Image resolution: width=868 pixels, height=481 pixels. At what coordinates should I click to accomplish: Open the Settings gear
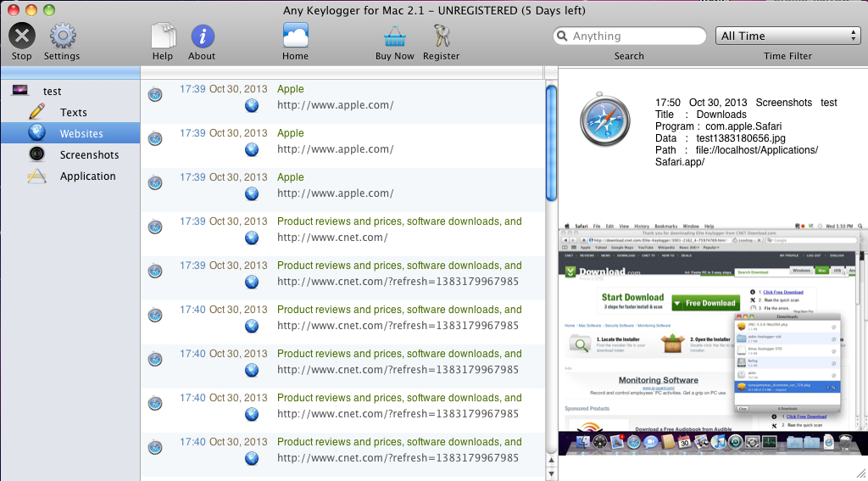click(x=63, y=36)
